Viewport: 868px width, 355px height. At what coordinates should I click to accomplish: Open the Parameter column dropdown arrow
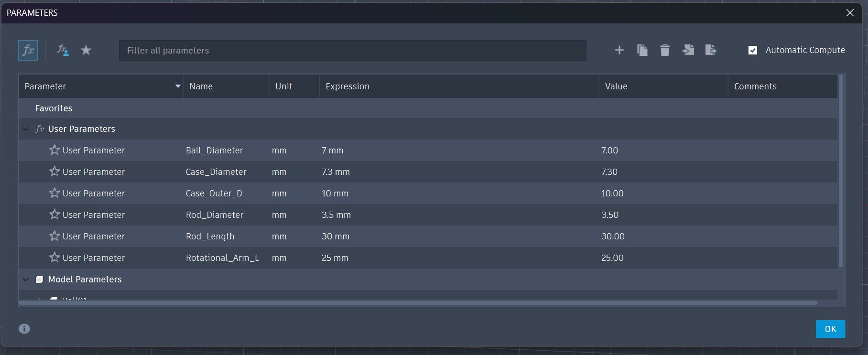[178, 86]
